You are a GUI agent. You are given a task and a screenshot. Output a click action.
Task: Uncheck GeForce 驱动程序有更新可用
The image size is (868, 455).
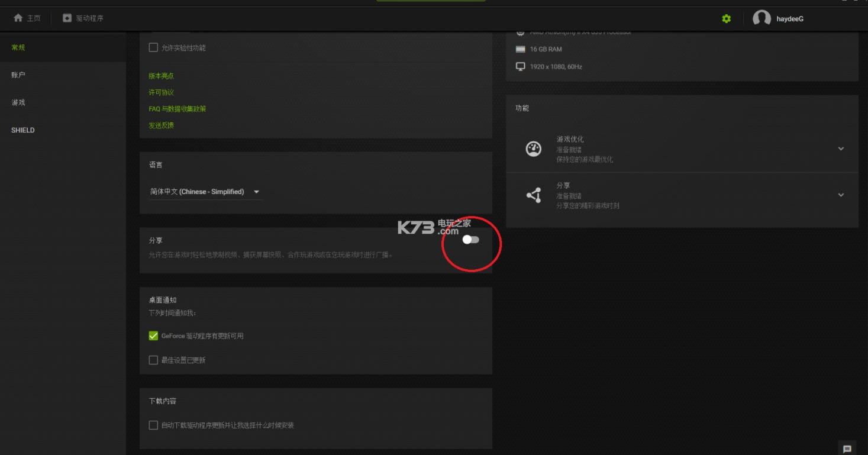(x=153, y=335)
